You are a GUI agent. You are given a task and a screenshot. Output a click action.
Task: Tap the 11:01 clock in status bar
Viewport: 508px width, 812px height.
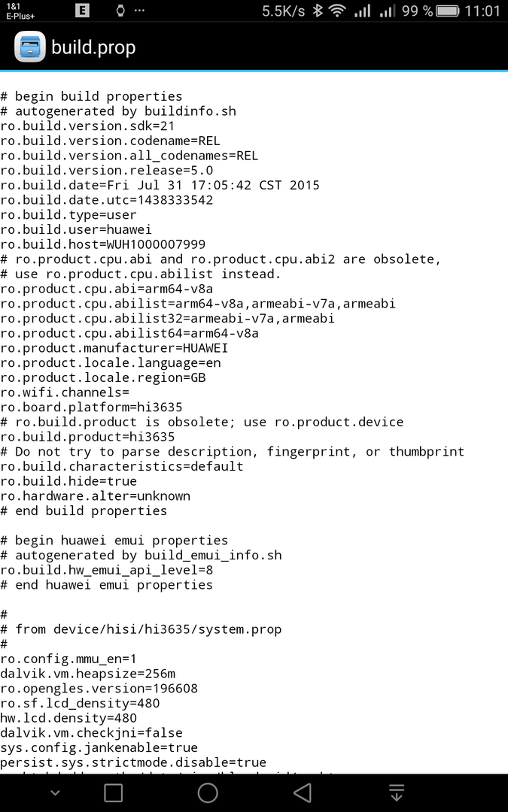(482, 11)
